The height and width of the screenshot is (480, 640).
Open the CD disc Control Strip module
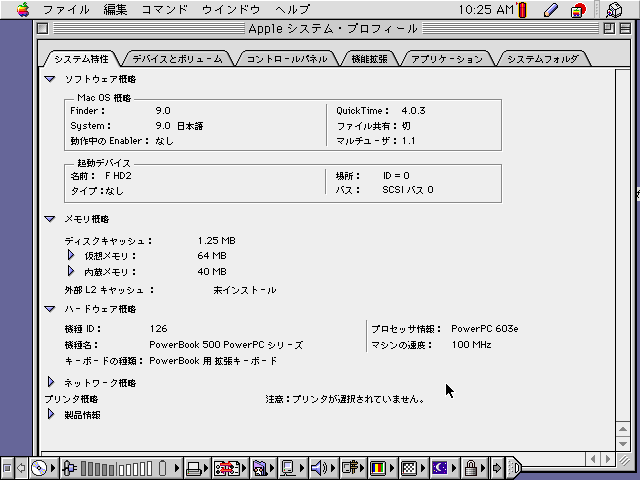pyautogui.click(x=44, y=468)
